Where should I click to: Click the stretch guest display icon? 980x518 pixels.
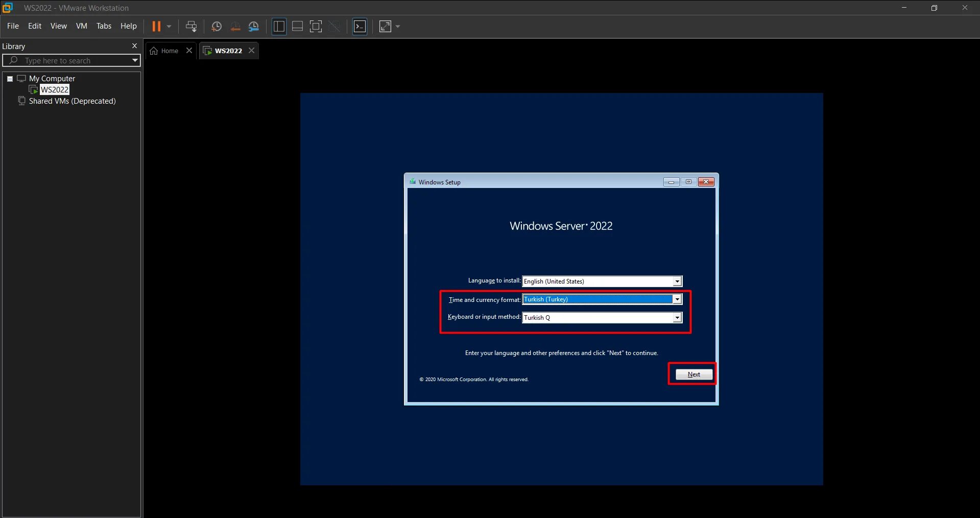pos(385,27)
